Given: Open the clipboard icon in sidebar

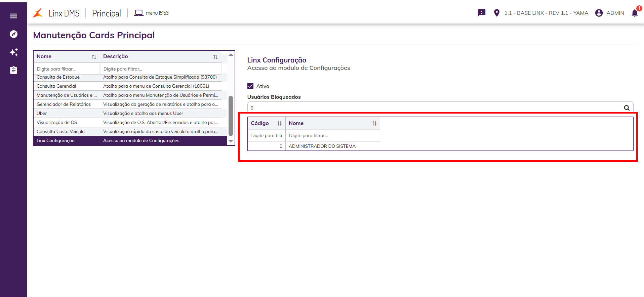Looking at the screenshot, I should 13,70.
